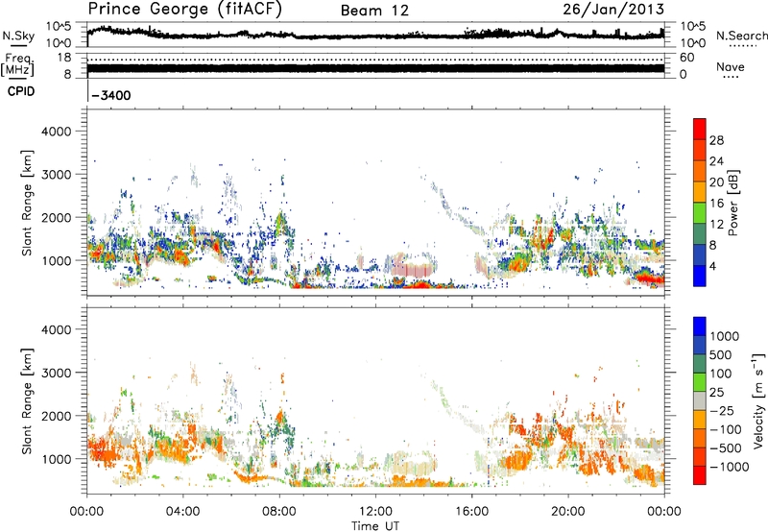The image size is (768, 532).
Task: Click the 'Beam 12' label
Action: 374,11
